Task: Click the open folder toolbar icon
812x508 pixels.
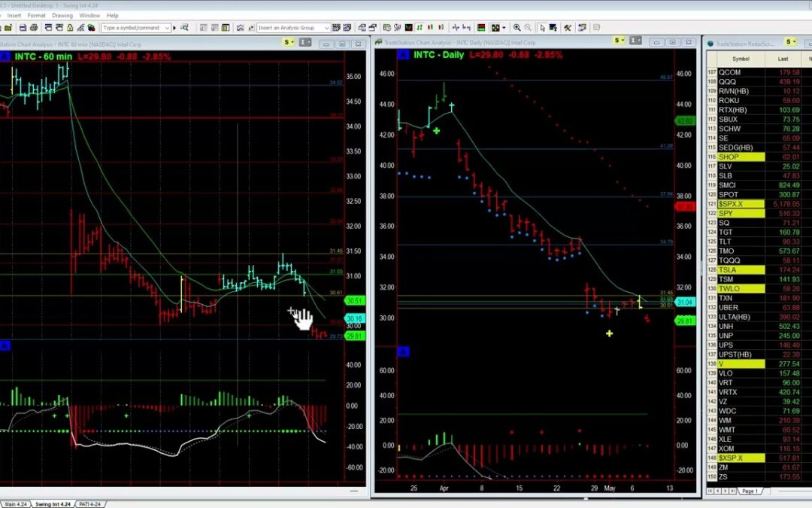Action: pyautogui.click(x=8, y=28)
